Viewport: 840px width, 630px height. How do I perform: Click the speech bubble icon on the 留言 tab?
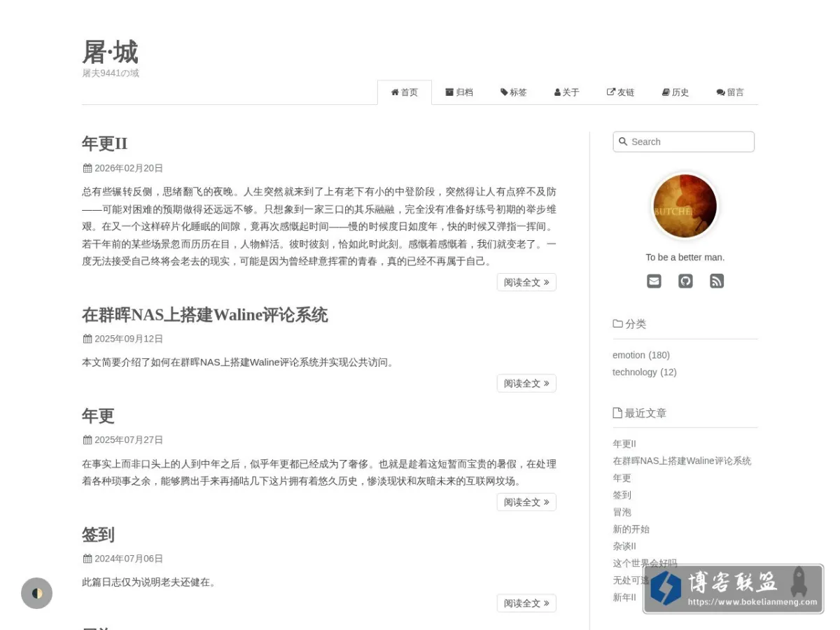coord(720,92)
